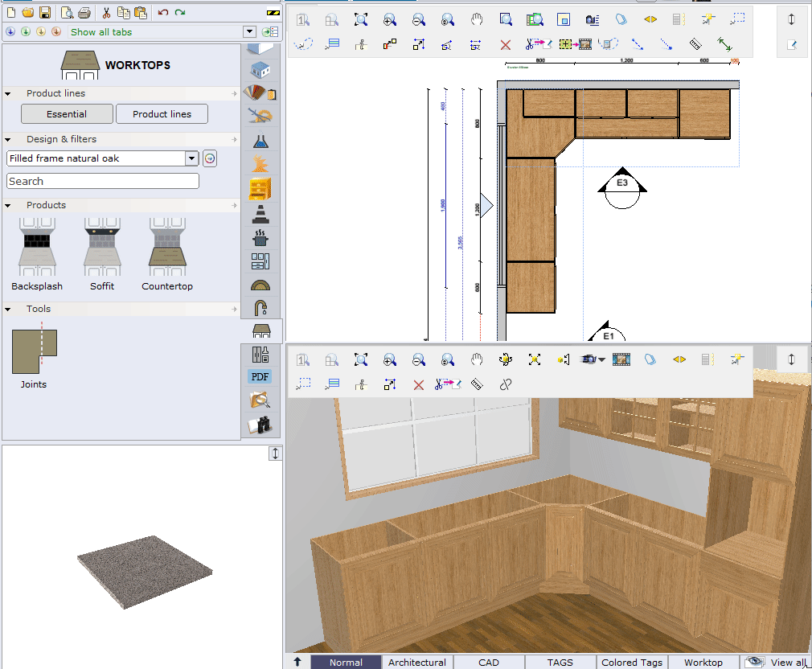This screenshot has height=669, width=812.
Task: Click ruler measure tool in floor plan toolbar
Action: 695,44
